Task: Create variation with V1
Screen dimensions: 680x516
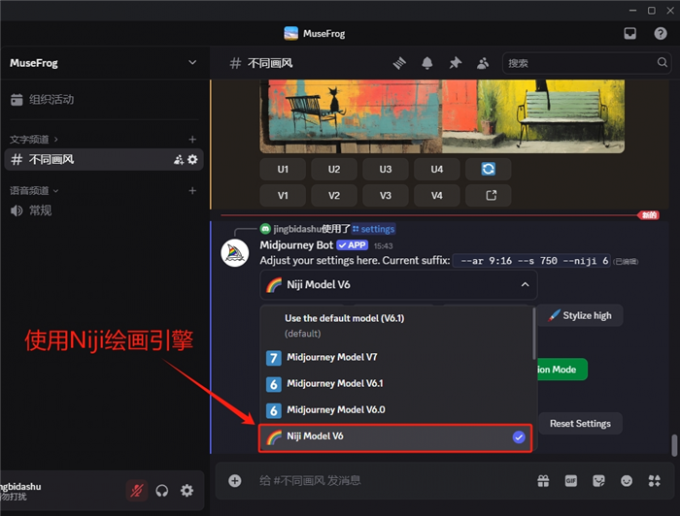Action: click(x=283, y=195)
